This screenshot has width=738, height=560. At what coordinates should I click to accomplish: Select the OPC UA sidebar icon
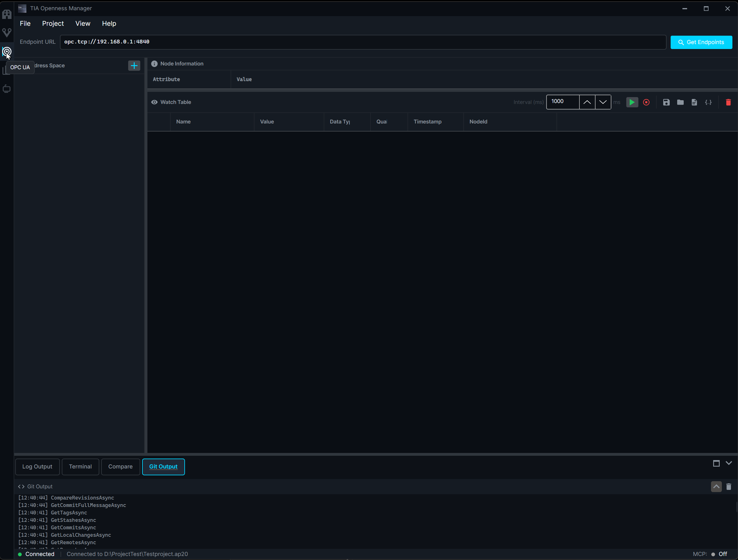(x=7, y=52)
